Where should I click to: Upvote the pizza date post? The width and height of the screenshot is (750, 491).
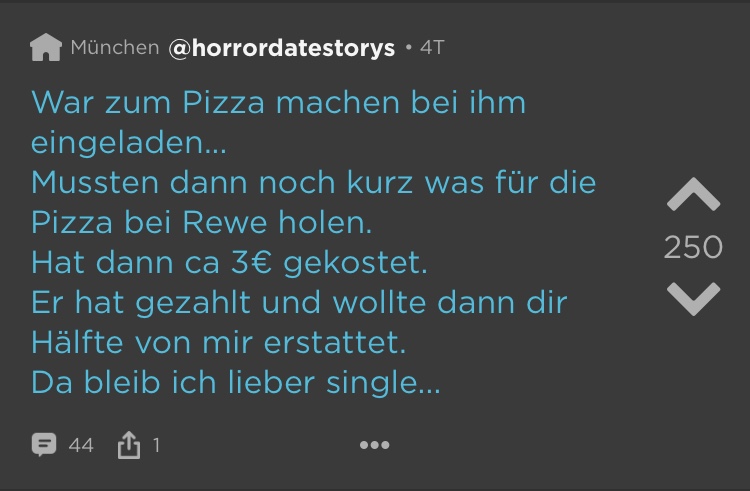coord(692,195)
